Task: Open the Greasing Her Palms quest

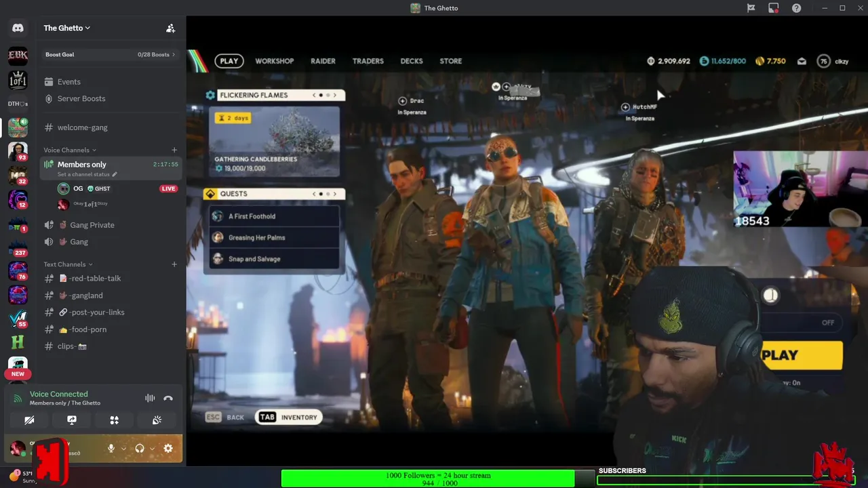Action: pos(274,237)
